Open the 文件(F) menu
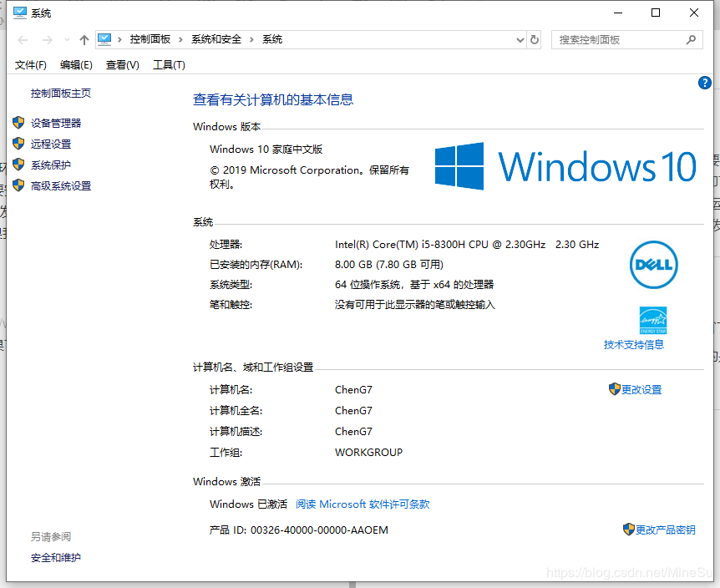Viewport: 720px width, 588px height. tap(31, 65)
